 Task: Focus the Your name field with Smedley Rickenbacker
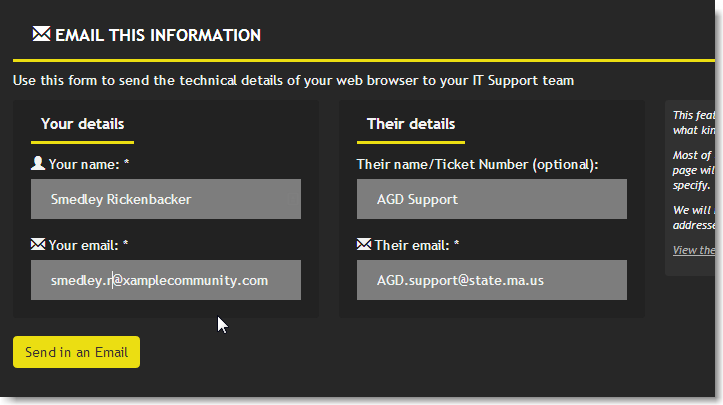[166, 199]
